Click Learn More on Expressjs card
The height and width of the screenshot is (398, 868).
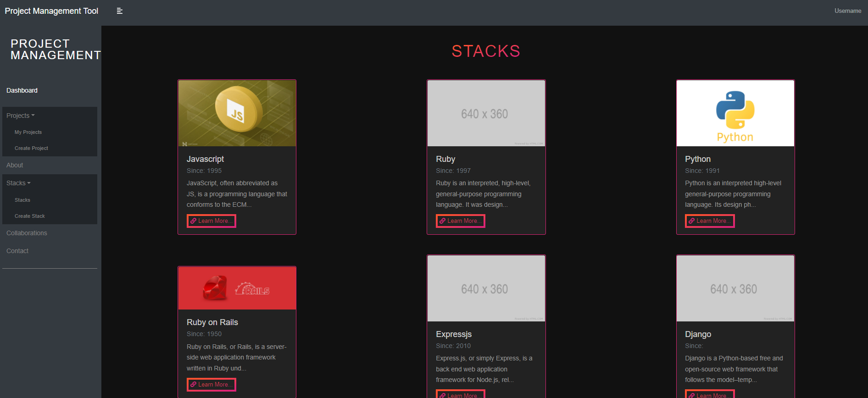pos(461,394)
